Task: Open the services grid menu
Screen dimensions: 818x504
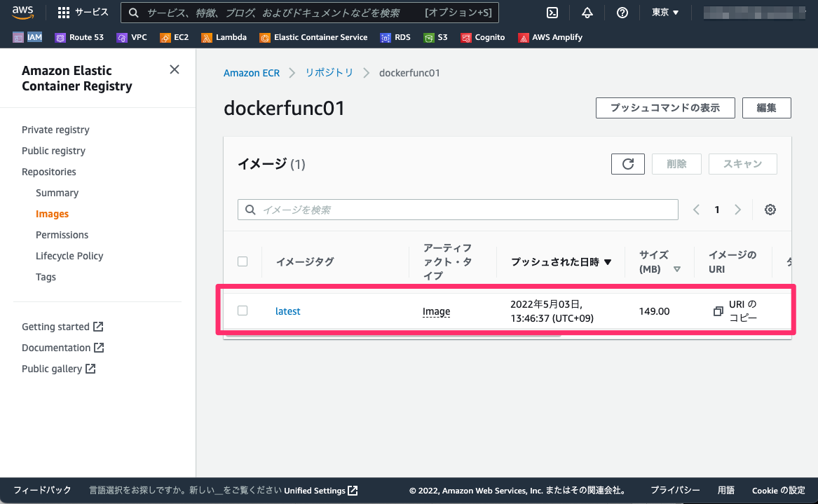Action: click(83, 13)
